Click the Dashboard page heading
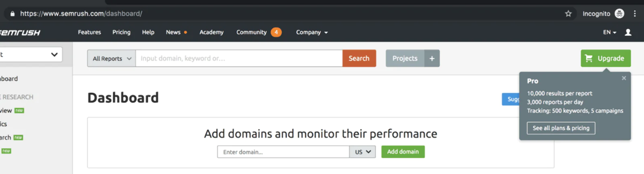The width and height of the screenshot is (644, 174). point(123,98)
